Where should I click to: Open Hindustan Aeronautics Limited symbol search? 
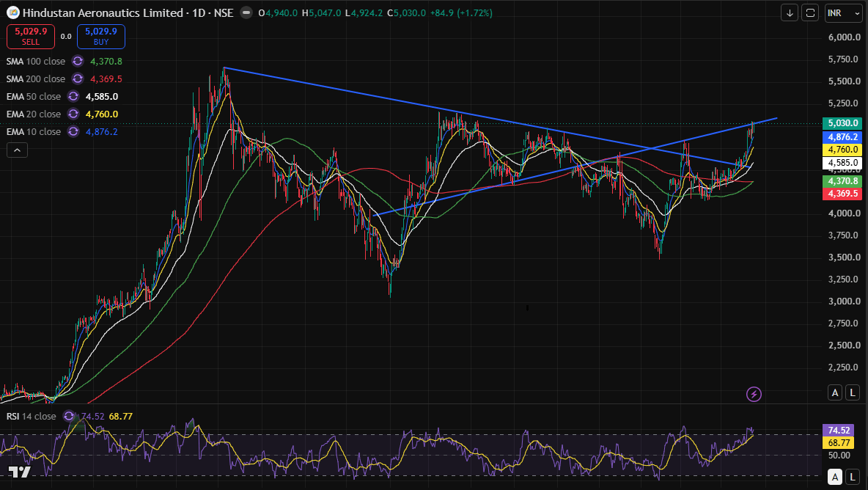click(x=103, y=12)
